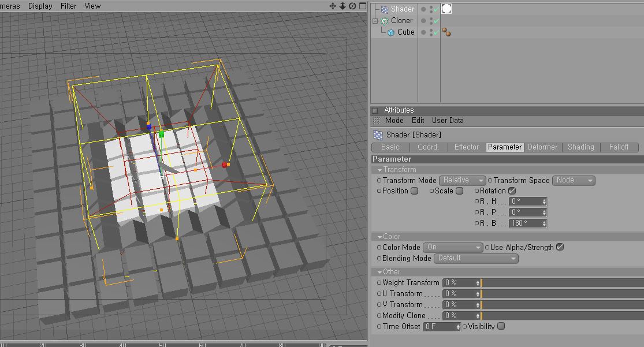Open the User Data menu
The image size is (644, 347).
(448, 120)
